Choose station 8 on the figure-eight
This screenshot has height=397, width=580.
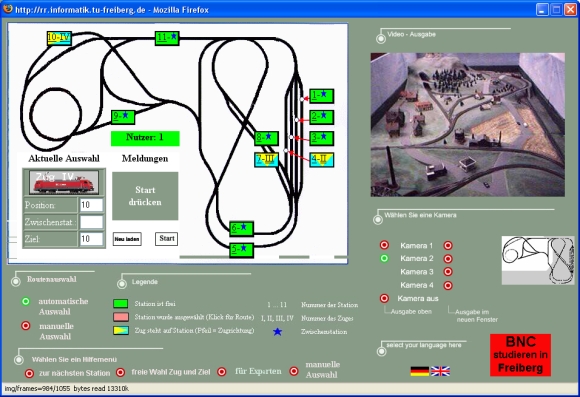266,138
